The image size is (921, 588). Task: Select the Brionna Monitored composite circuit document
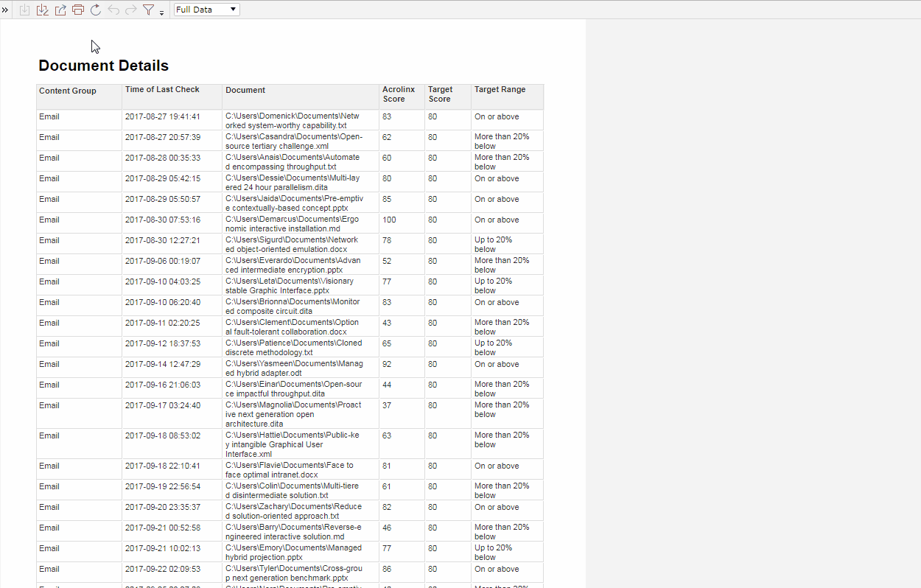tap(293, 307)
